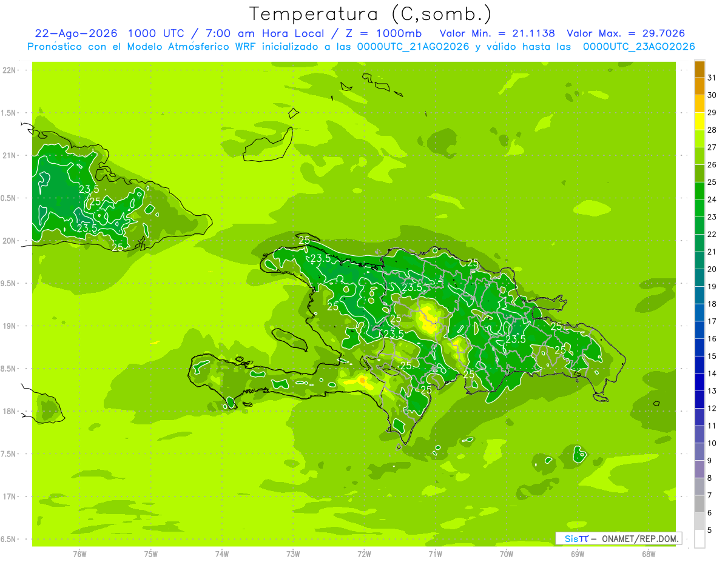Click the '21N' latitude label
Screen dimensions: 728x562
click(x=9, y=155)
